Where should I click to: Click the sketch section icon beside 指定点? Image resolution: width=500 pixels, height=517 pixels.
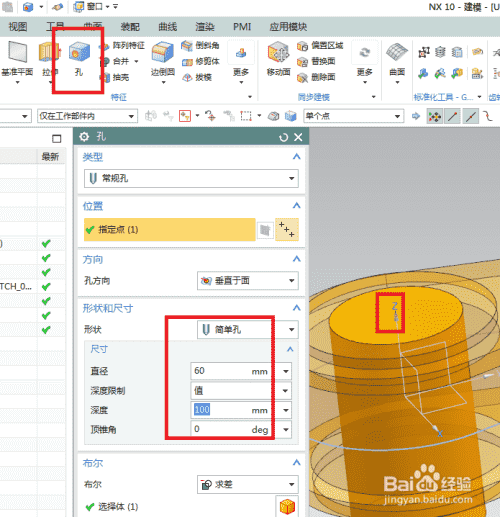[265, 230]
